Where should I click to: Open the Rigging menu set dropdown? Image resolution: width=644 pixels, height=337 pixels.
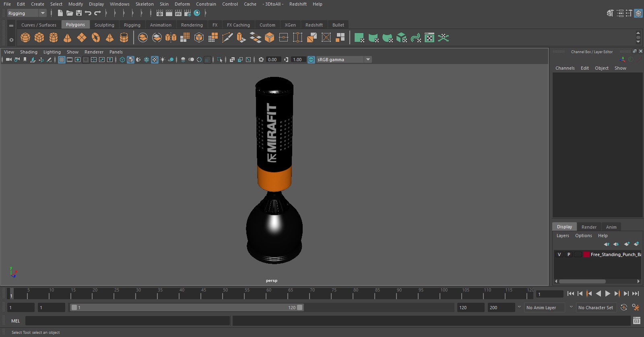27,13
